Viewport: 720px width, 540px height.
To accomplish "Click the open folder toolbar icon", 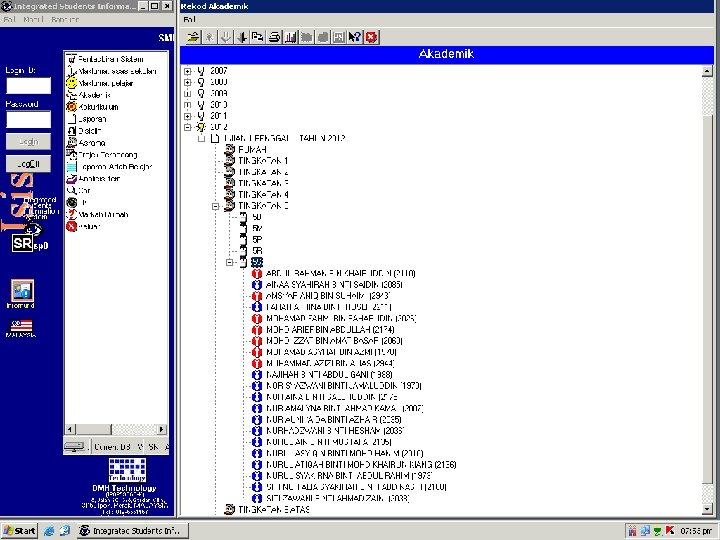I will pos(193,37).
